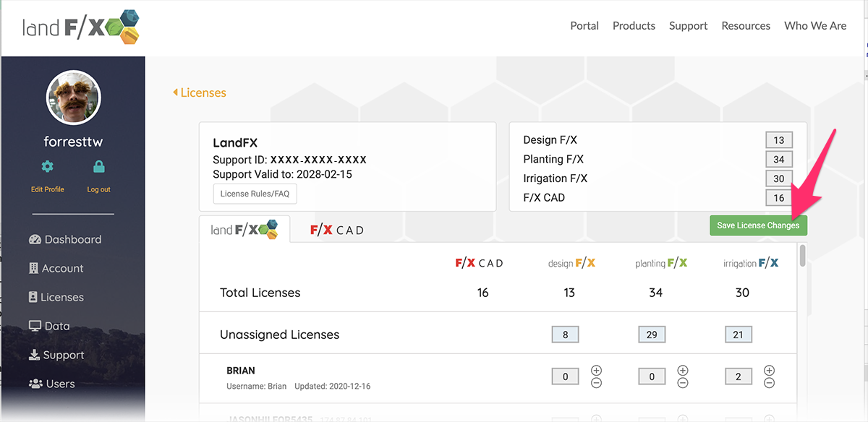The image size is (868, 422).
Task: Click the License Rules/FAQ button
Action: click(x=255, y=194)
